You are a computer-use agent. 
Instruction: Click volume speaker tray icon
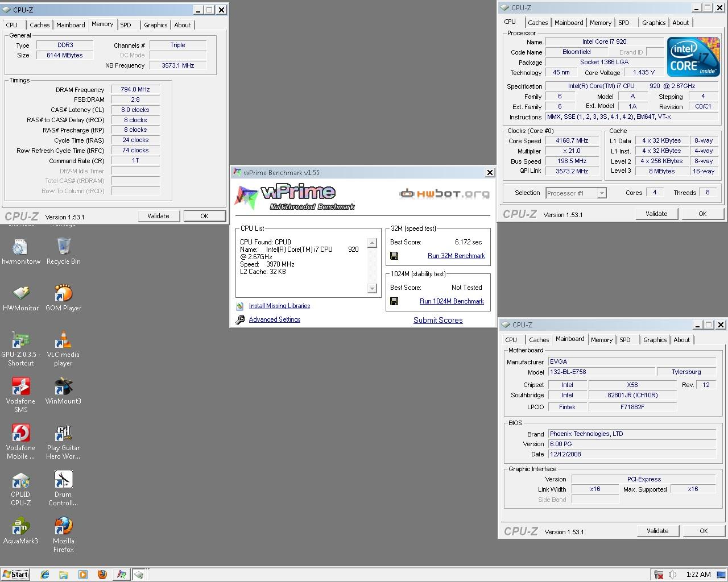coord(673,575)
